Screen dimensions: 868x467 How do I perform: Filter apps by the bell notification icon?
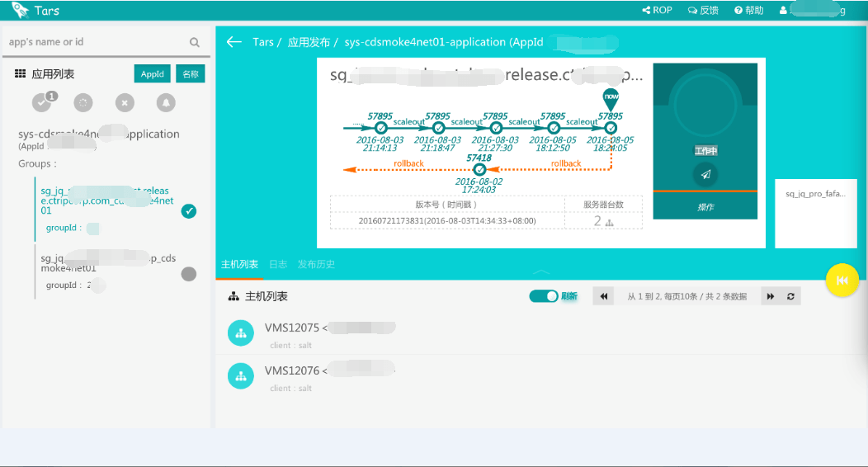(x=166, y=102)
